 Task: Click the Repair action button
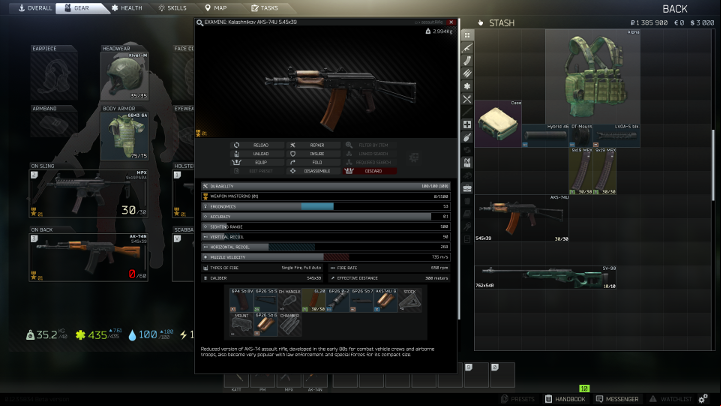pyautogui.click(x=313, y=145)
